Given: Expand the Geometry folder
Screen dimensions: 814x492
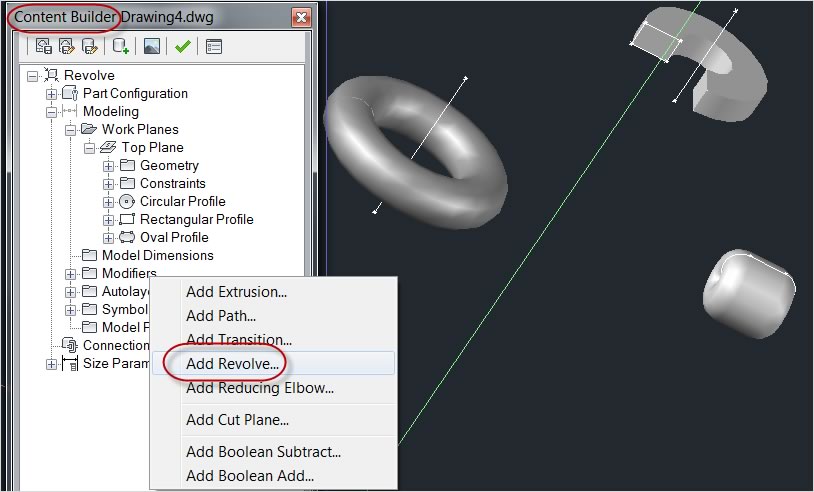Looking at the screenshot, I should 109,165.
